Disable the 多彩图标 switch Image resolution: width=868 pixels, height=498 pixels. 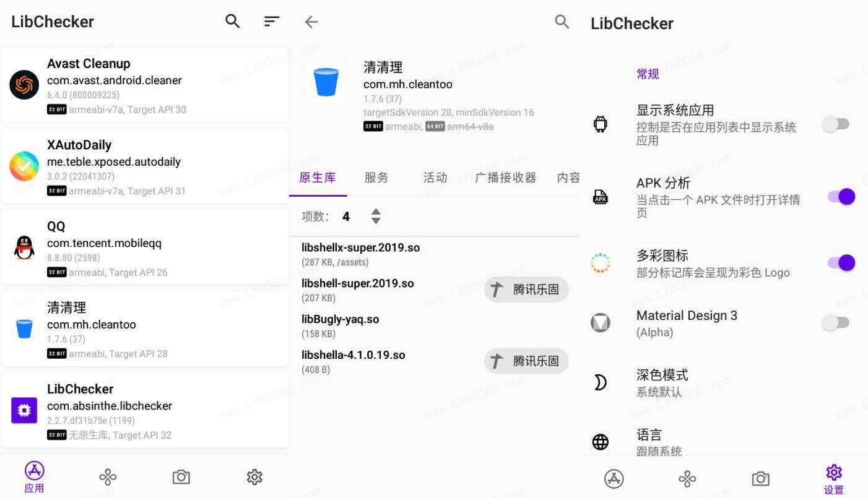click(841, 263)
